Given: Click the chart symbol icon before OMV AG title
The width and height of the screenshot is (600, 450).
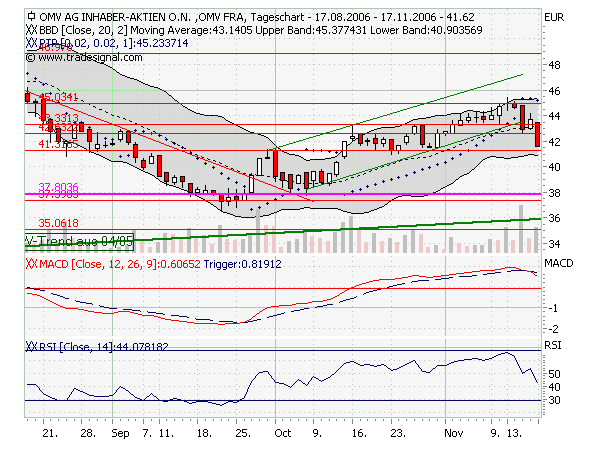Looking at the screenshot, I should (x=31, y=16).
